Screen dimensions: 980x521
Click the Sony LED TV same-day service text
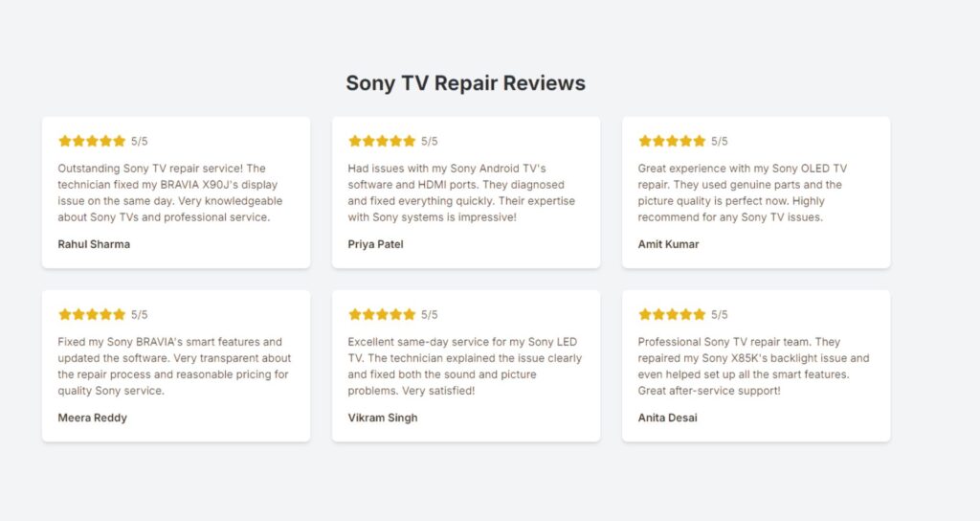pyautogui.click(x=464, y=366)
